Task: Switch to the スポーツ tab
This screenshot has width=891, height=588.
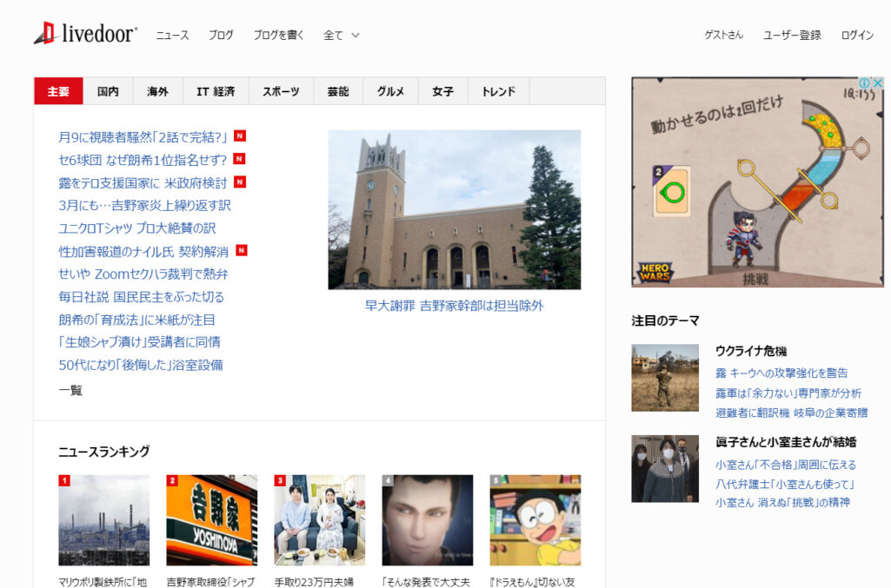Action: pos(280,90)
